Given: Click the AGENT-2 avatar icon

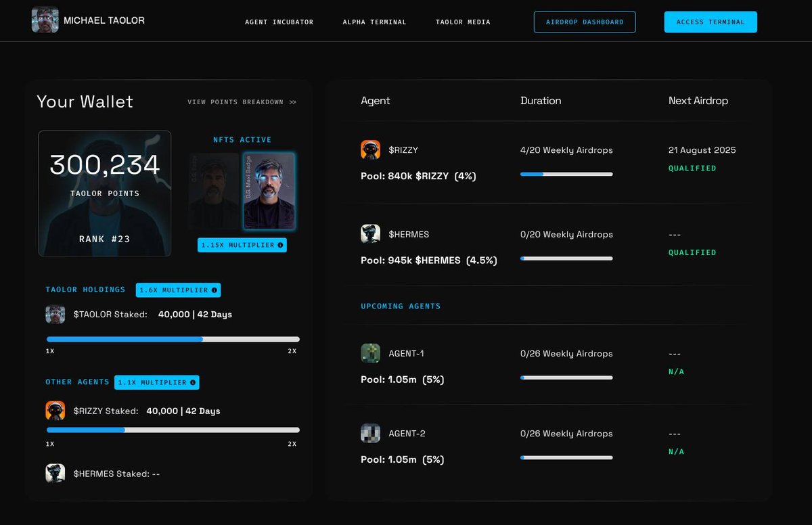Looking at the screenshot, I should (371, 433).
